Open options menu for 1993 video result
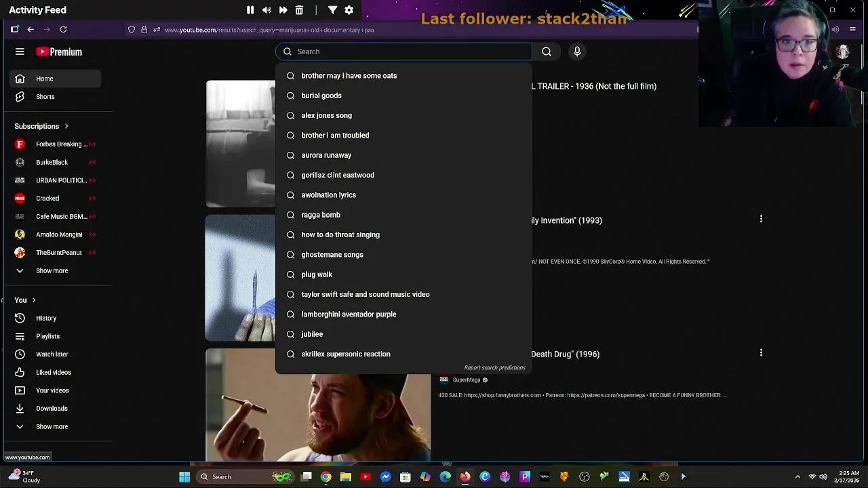Screen dimensions: 868x488 coord(761,219)
